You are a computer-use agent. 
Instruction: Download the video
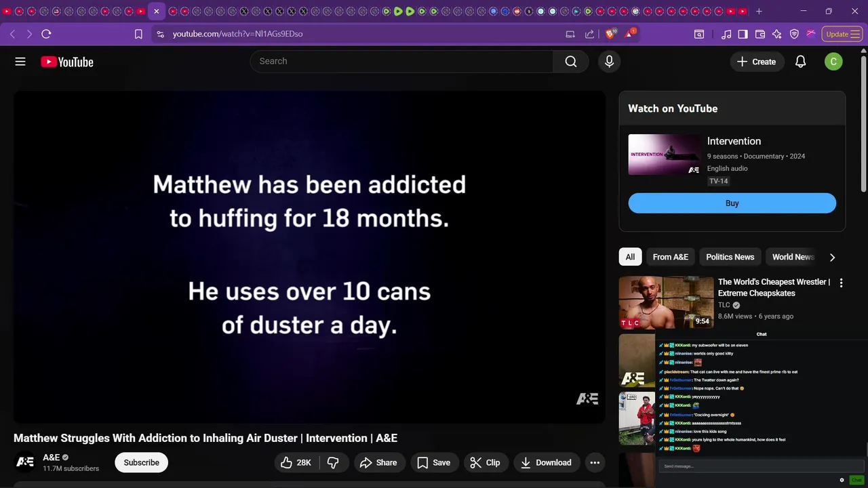tap(546, 462)
